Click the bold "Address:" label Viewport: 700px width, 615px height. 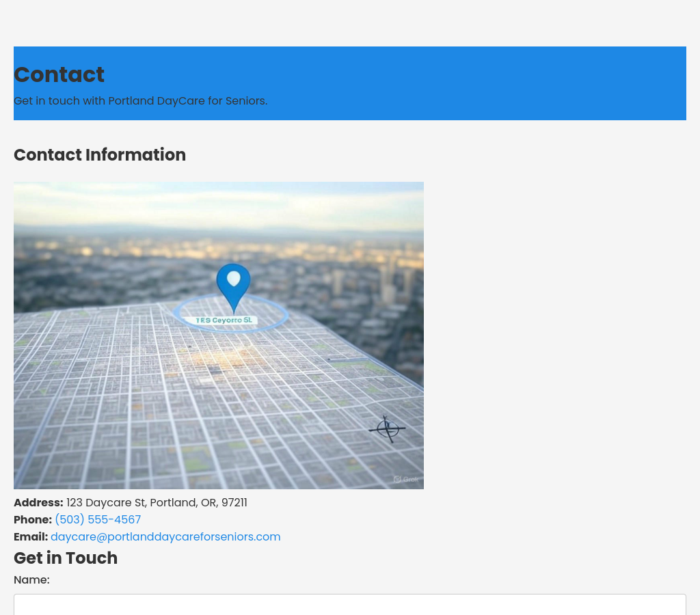[38, 502]
